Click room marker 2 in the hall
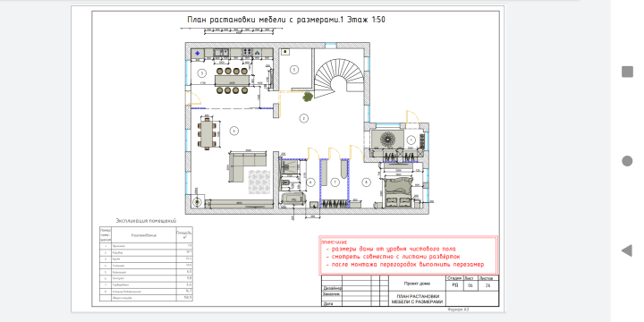The width and height of the screenshot is (644, 322). (x=303, y=118)
